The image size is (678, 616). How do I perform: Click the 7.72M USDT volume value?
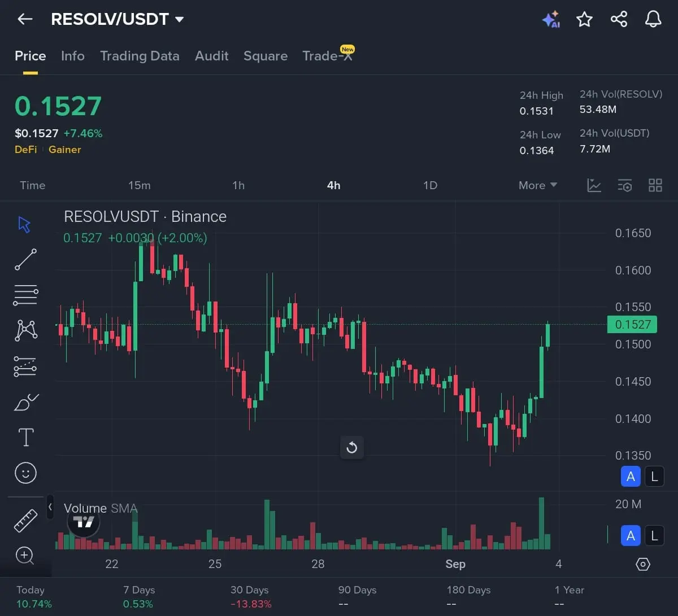[x=595, y=149]
